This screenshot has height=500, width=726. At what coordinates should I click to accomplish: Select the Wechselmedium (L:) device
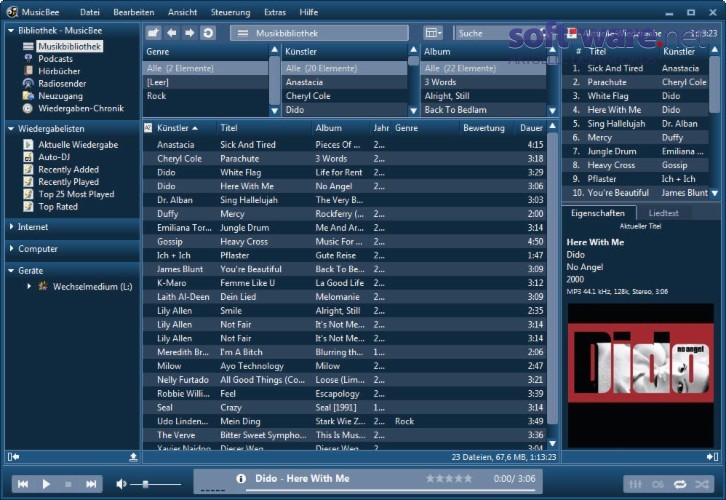(x=92, y=287)
